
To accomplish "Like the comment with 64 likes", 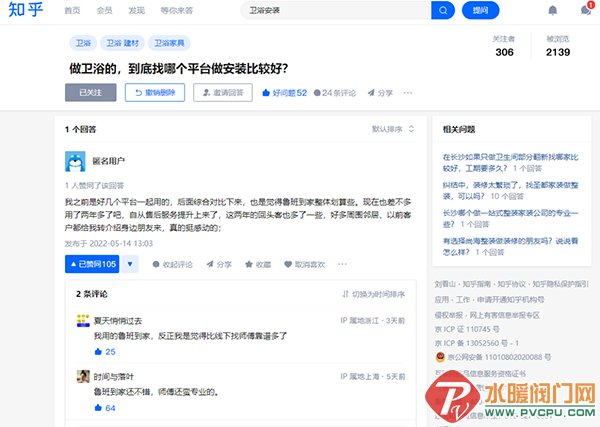I will click(105, 408).
